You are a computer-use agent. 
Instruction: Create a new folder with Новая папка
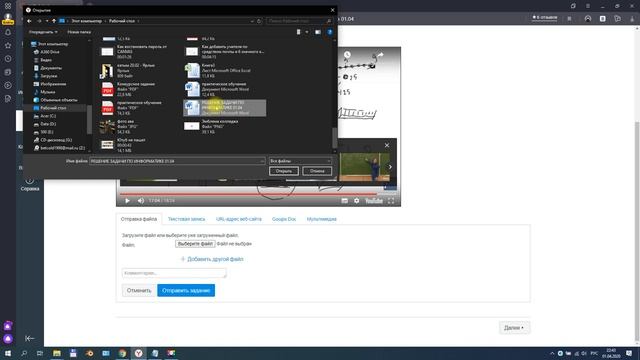pos(79,32)
